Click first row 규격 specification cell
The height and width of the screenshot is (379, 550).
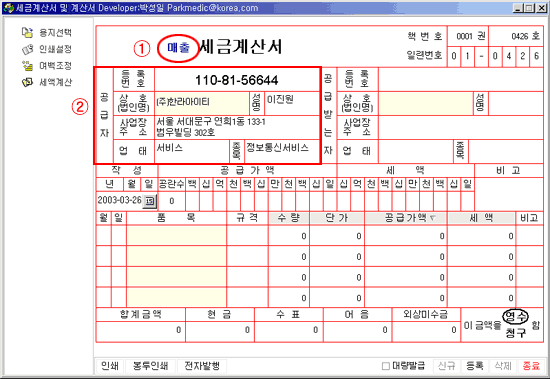tap(247, 235)
